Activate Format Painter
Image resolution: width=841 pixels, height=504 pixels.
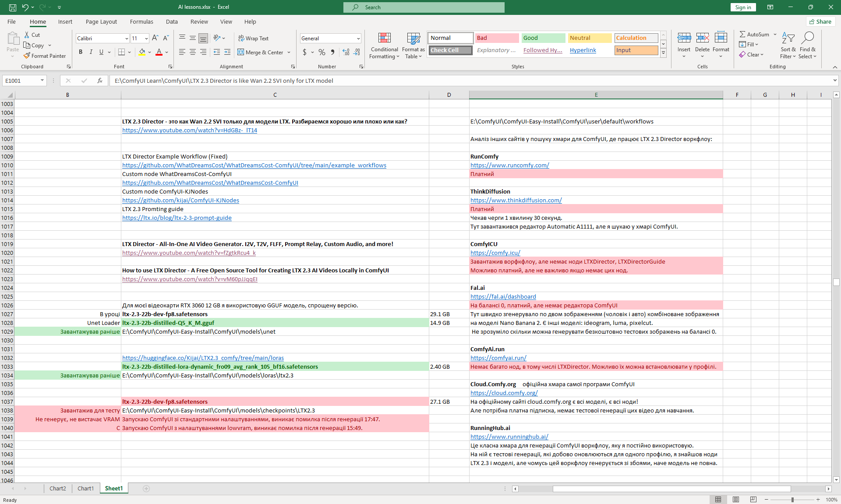click(27, 56)
